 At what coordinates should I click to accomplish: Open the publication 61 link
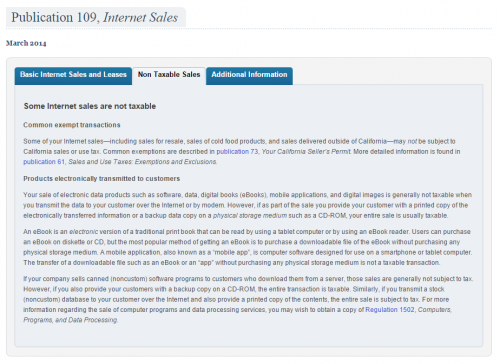point(44,162)
